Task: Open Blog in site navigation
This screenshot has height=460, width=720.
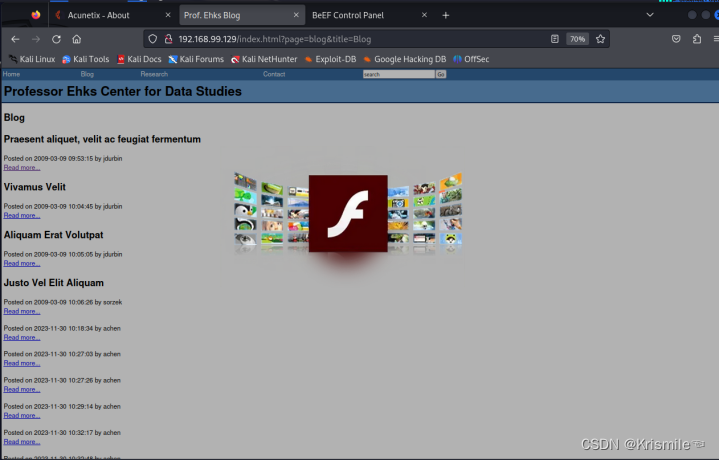Action: tap(87, 74)
